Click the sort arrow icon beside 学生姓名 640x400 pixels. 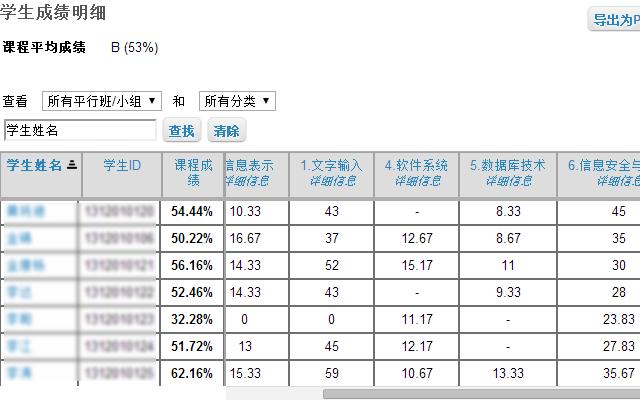72,165
